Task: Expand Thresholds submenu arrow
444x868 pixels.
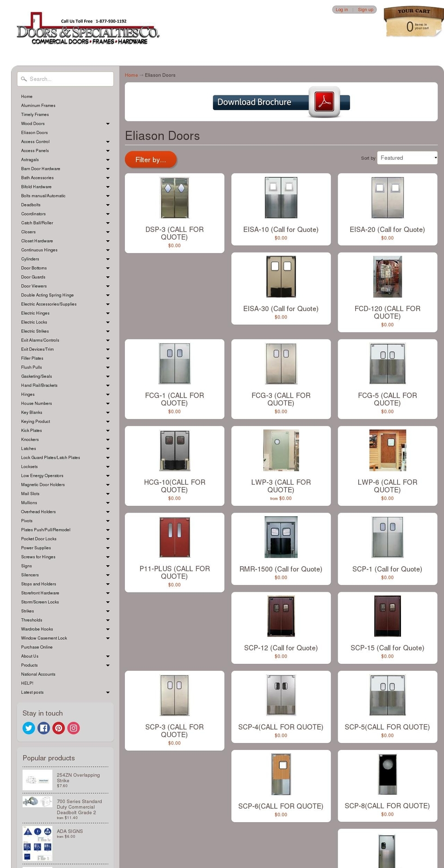Action: coord(108,620)
